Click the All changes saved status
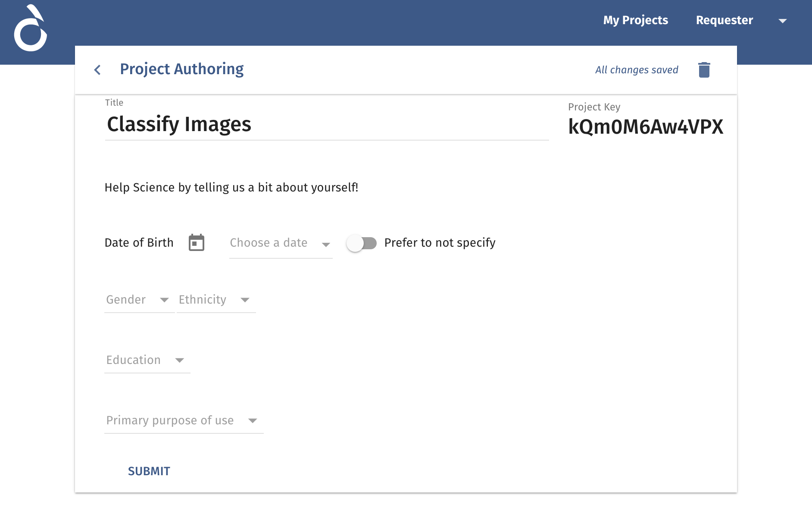Screen dimensions: 812x508 coord(637,70)
